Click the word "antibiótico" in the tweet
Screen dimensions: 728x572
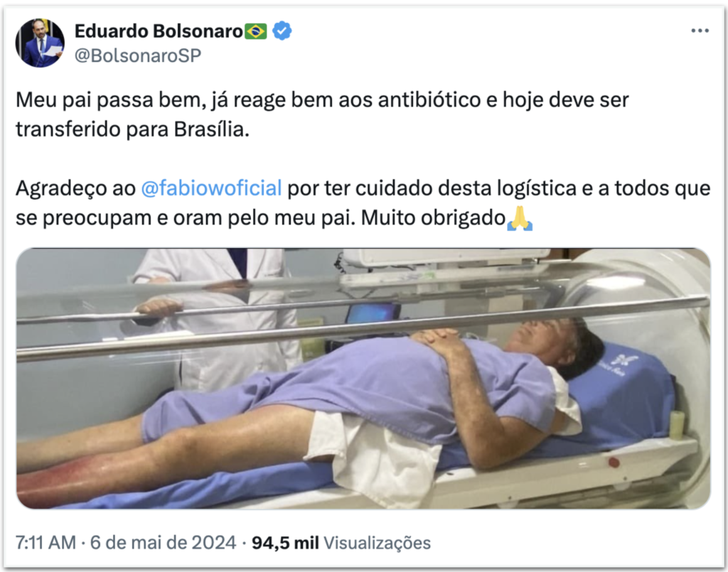coord(429,99)
